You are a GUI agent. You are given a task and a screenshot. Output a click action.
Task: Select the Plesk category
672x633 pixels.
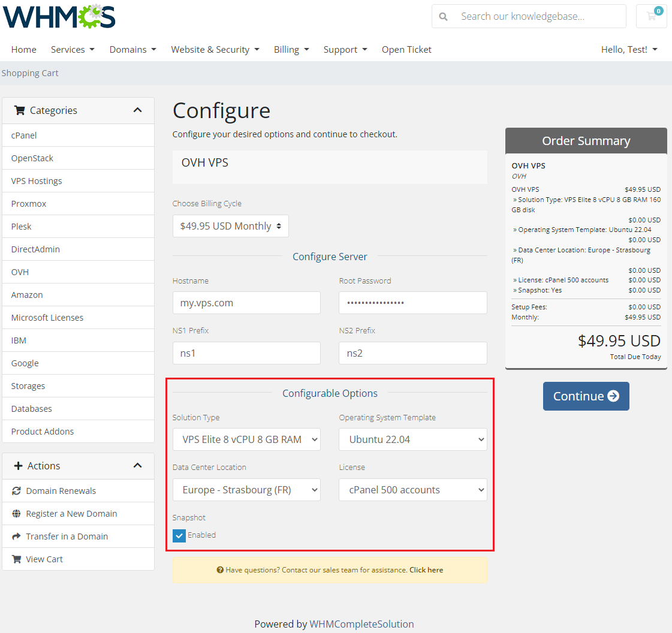point(78,227)
